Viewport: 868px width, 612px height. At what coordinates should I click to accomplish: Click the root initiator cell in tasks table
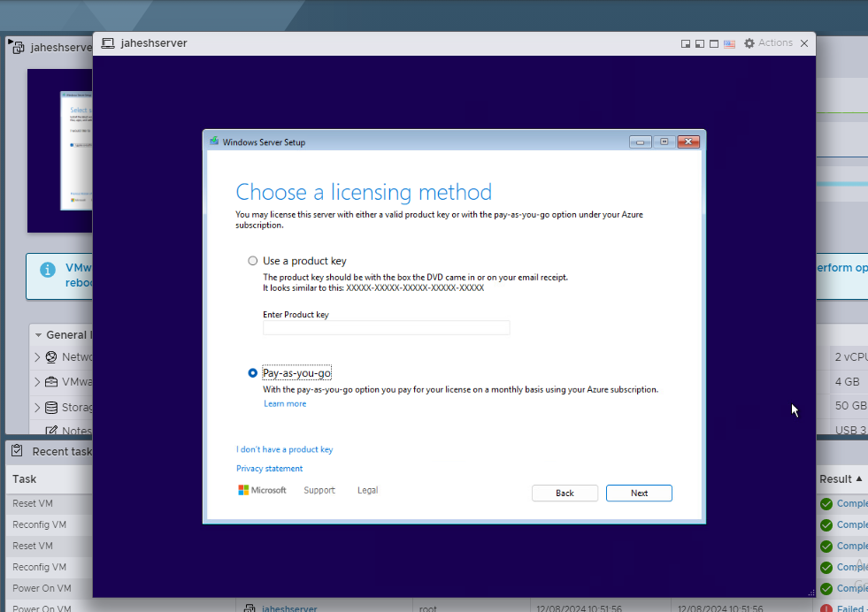coord(428,608)
